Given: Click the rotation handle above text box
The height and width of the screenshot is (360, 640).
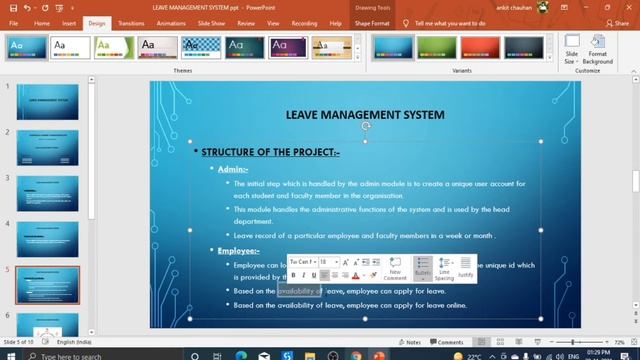Looking at the screenshot, I should [x=366, y=126].
